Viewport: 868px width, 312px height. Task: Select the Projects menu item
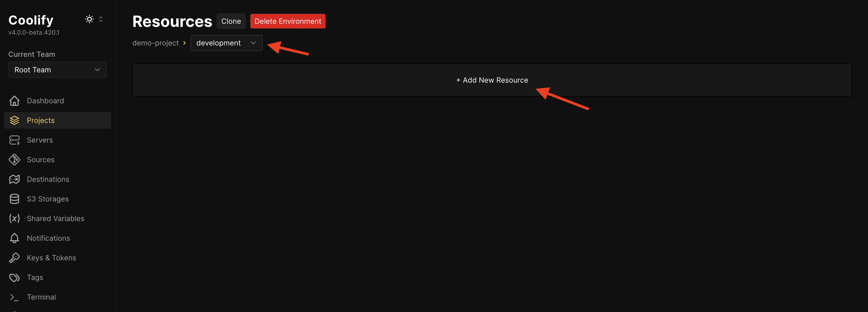pyautogui.click(x=58, y=120)
